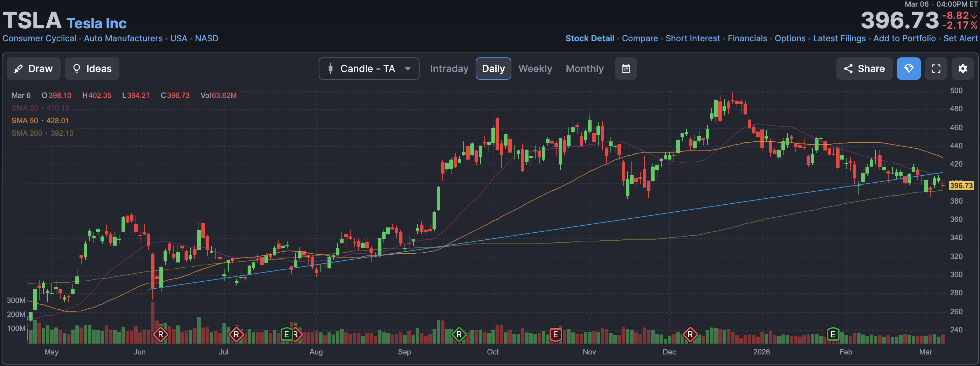
Task: Click the Add to Portfolio link
Action: click(904, 38)
